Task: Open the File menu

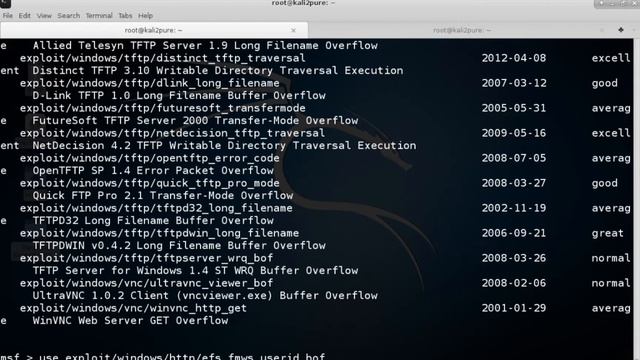Action: [x=8, y=16]
